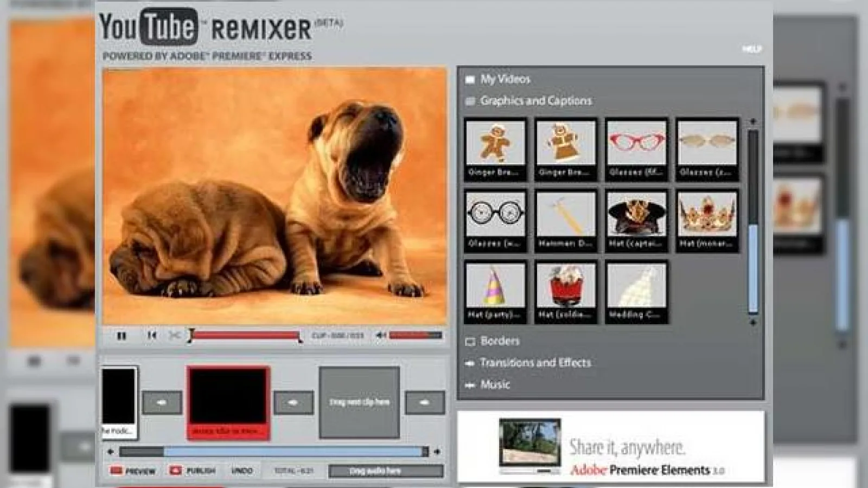
Task: Click the clip trim start handle
Action: (190, 336)
